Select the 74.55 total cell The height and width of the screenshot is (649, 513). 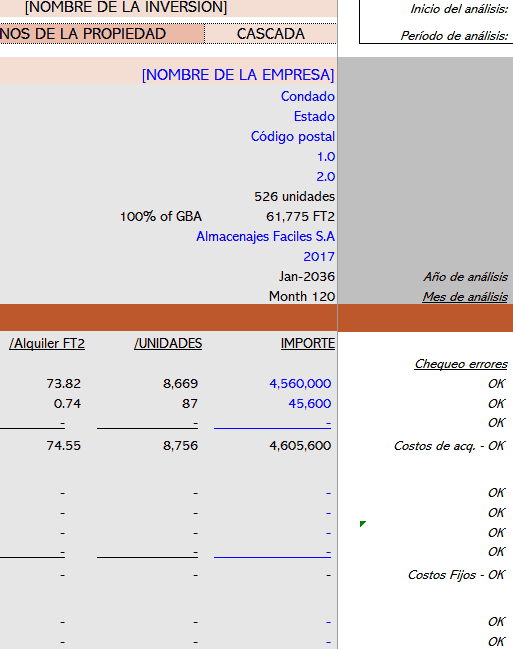click(x=63, y=446)
